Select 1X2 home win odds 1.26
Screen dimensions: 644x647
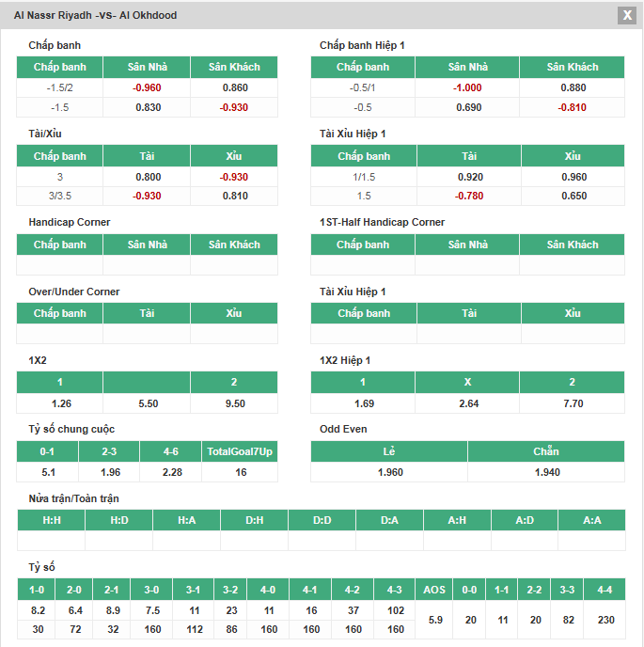tap(60, 403)
